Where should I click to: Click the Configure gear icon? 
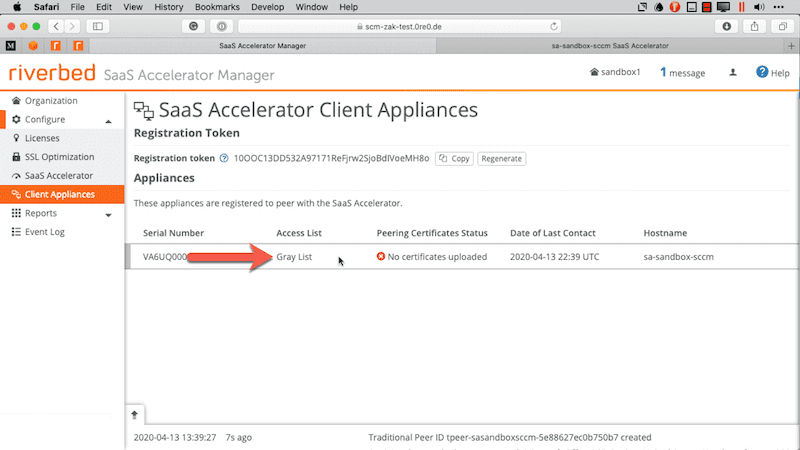[16, 119]
